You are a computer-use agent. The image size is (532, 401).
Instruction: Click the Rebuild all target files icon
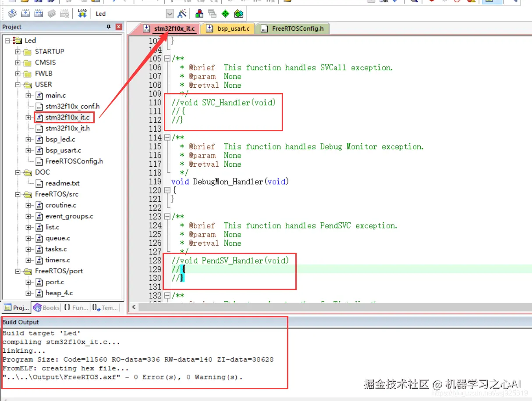[x=39, y=14]
